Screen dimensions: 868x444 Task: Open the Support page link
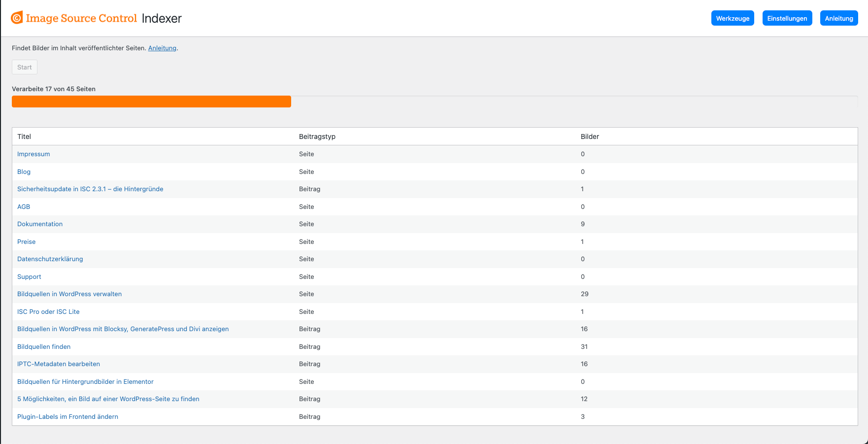(x=29, y=277)
